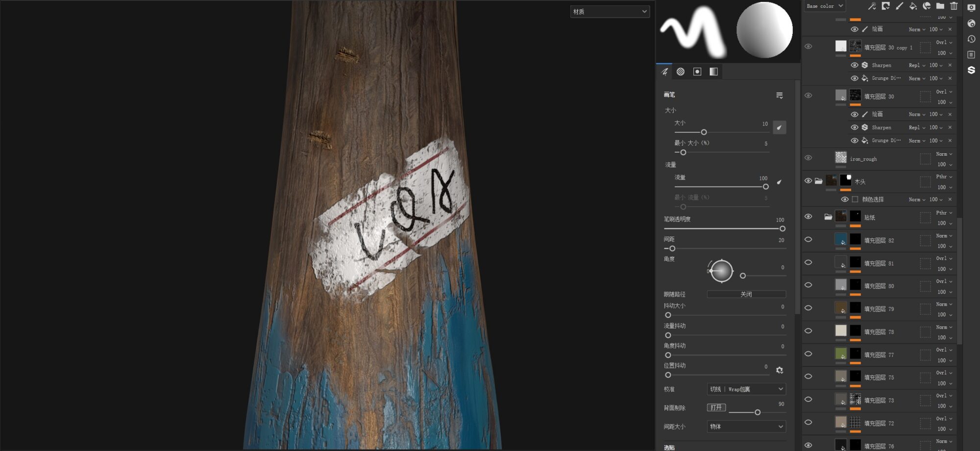Open the history panel icon in the right sidebar

(x=971, y=39)
